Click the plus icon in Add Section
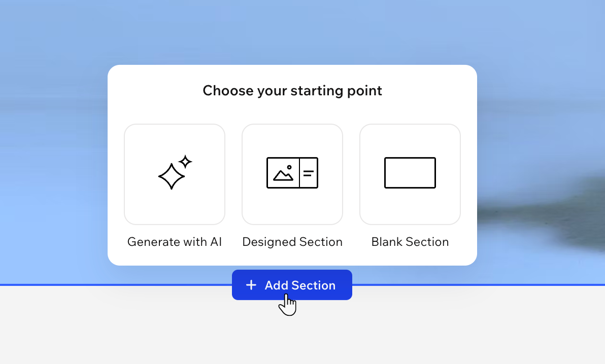Screen dimensions: 605x364 click(251, 285)
